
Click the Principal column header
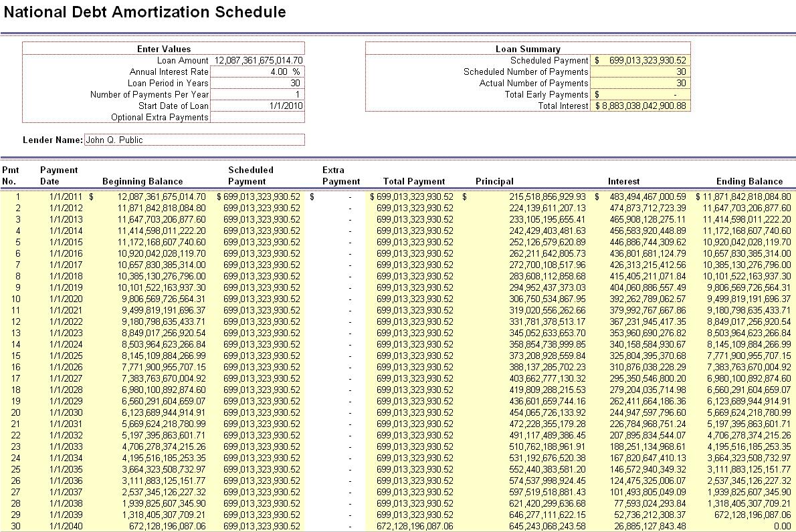click(494, 181)
